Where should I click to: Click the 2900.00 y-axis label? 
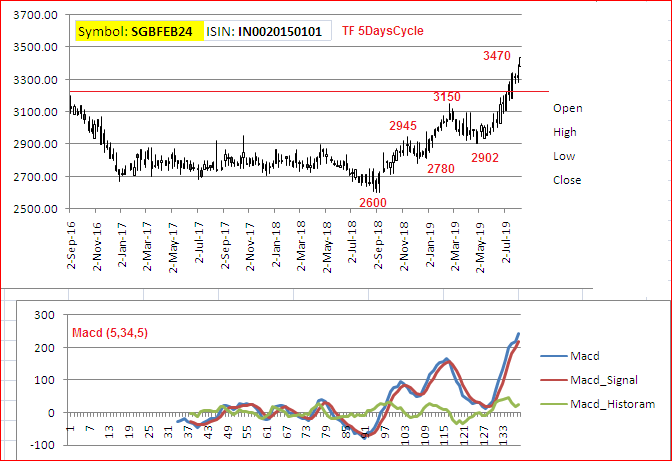coord(35,144)
